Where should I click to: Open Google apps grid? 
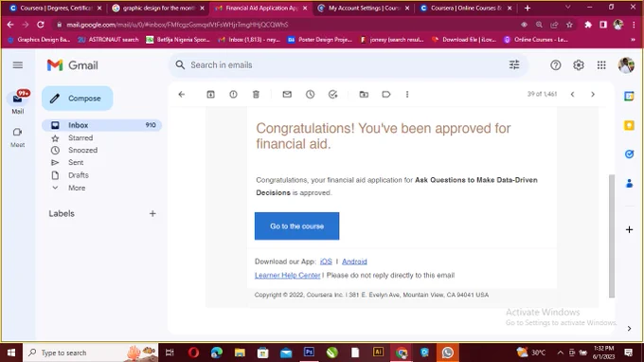coord(601,65)
